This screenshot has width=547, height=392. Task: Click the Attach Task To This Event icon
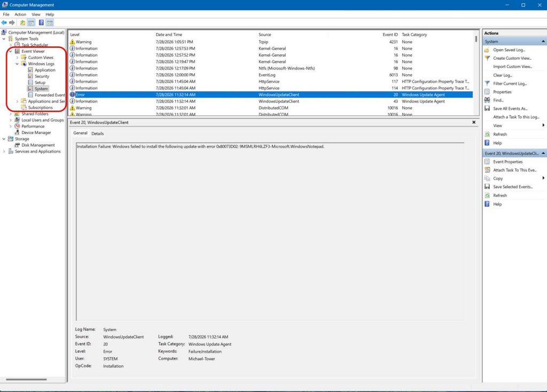(487, 170)
